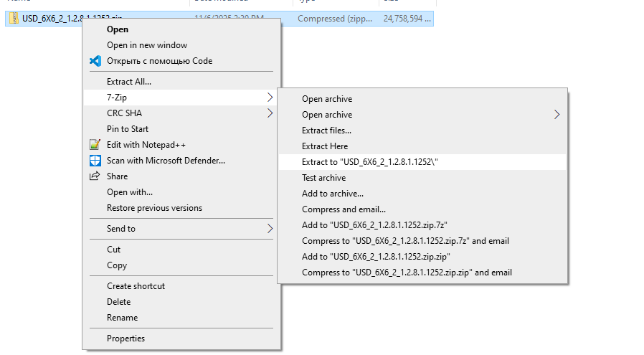This screenshot has width=644, height=355.
Task: Select Compress to .zip.7z and email
Action: click(x=405, y=241)
